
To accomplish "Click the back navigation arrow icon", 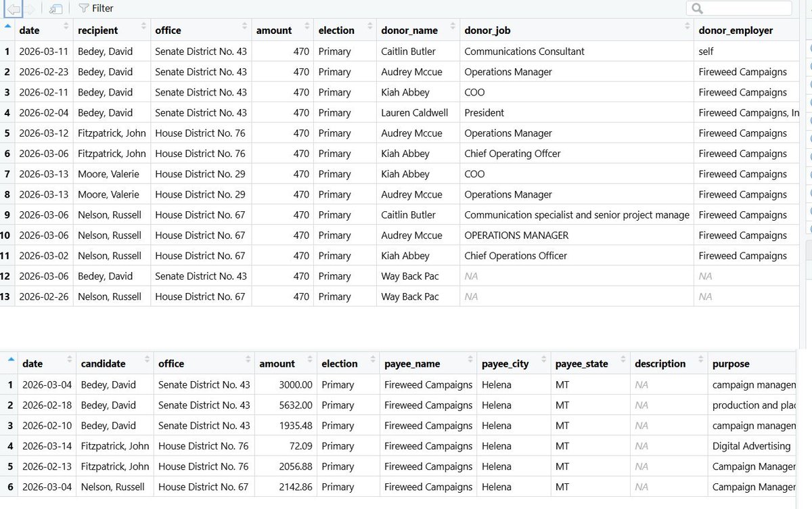I will (x=13, y=9).
